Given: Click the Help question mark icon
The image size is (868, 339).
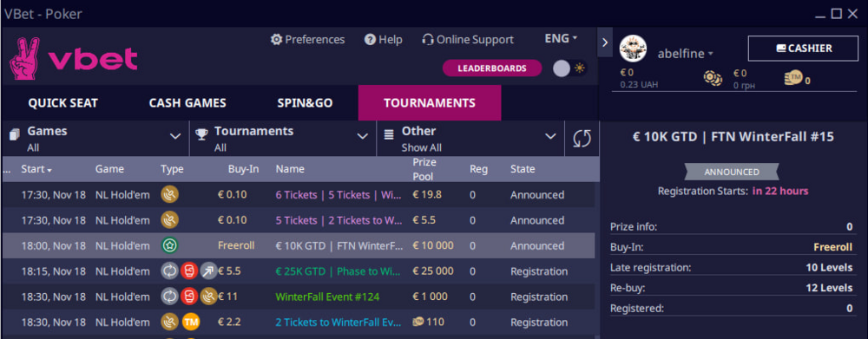Looking at the screenshot, I should (x=371, y=40).
